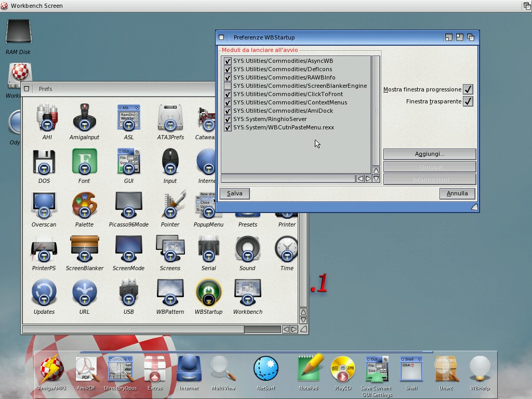Click the Prefs window horizontal scrollbar
The height and width of the screenshot is (399, 532).
(133, 329)
